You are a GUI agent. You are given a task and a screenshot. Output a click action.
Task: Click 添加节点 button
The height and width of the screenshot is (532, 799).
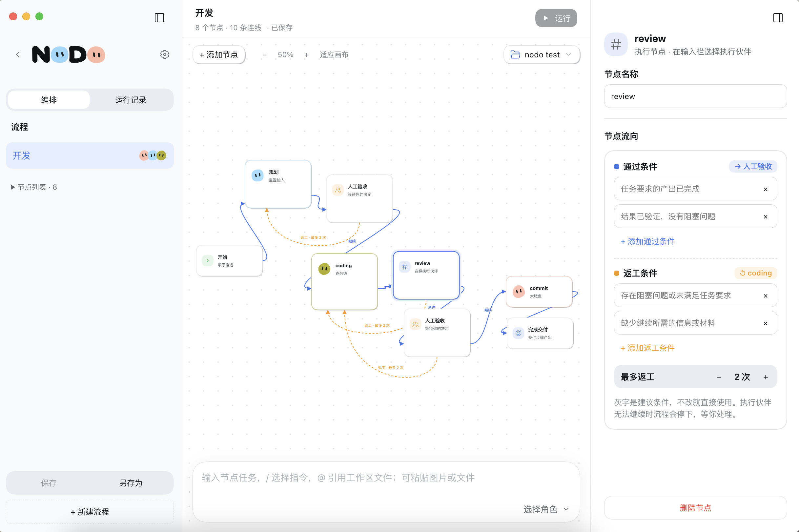tap(219, 55)
